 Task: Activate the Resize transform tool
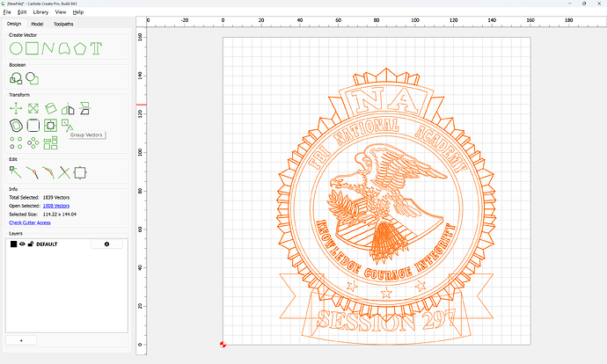click(33, 109)
